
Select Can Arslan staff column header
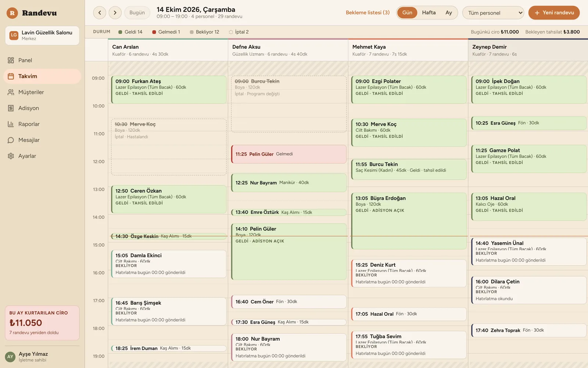[168, 50]
